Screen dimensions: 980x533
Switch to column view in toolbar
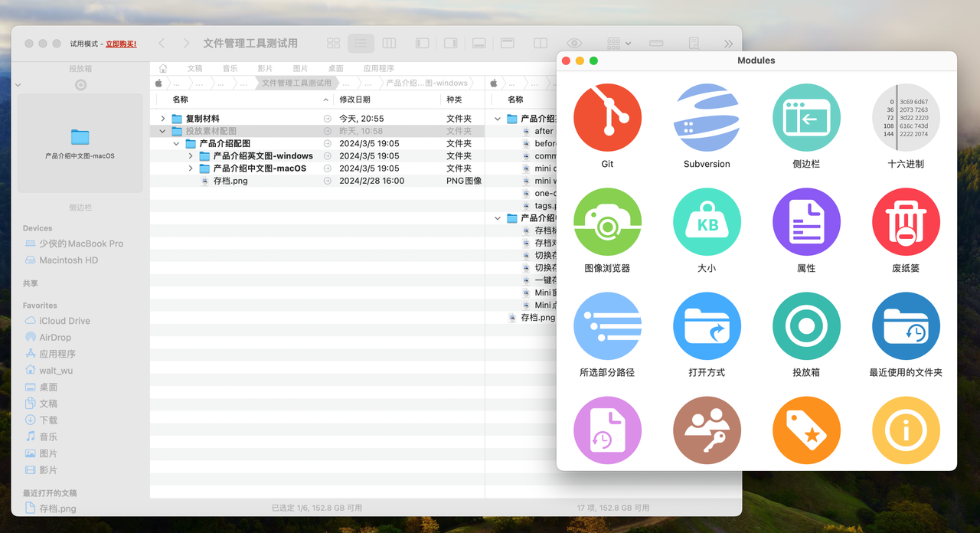pyautogui.click(x=389, y=44)
